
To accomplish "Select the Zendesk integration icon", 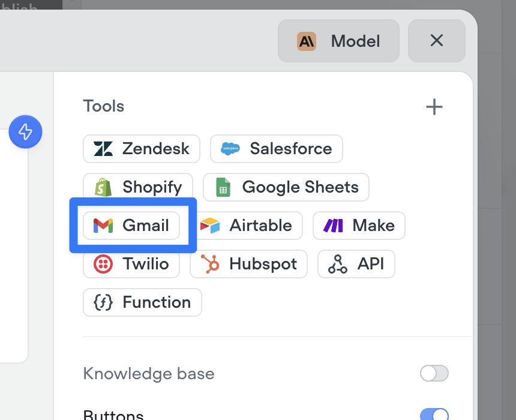I will coord(102,148).
